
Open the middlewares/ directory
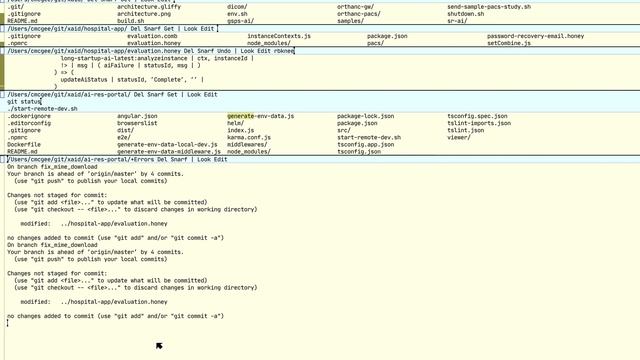[247, 144]
